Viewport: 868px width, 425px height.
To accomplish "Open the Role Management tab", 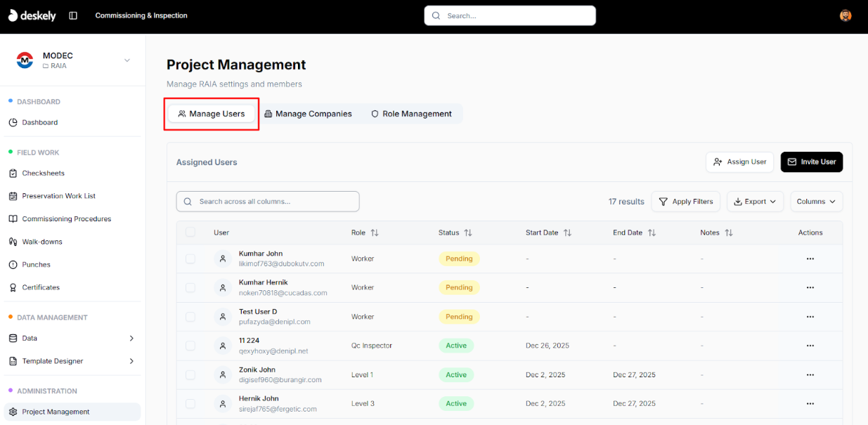I will 411,113.
